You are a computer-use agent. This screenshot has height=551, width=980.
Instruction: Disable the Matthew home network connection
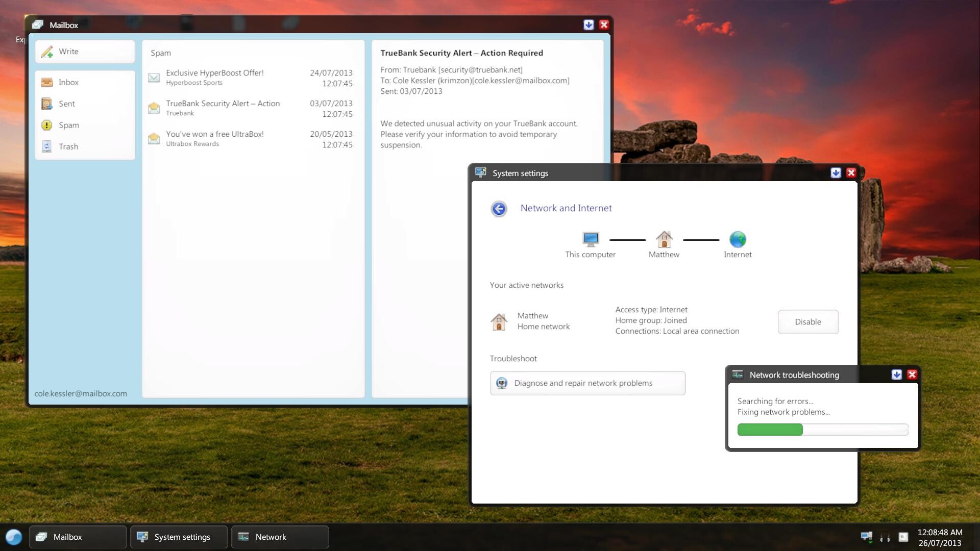808,322
